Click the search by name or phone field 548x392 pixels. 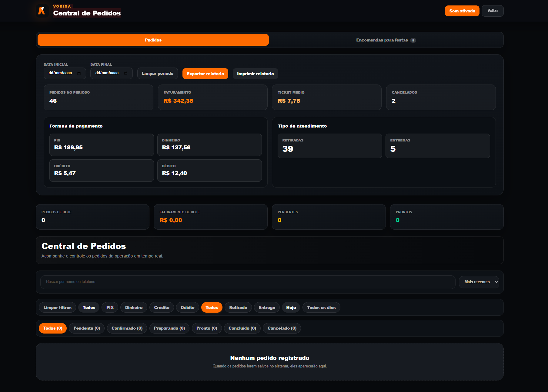point(248,282)
